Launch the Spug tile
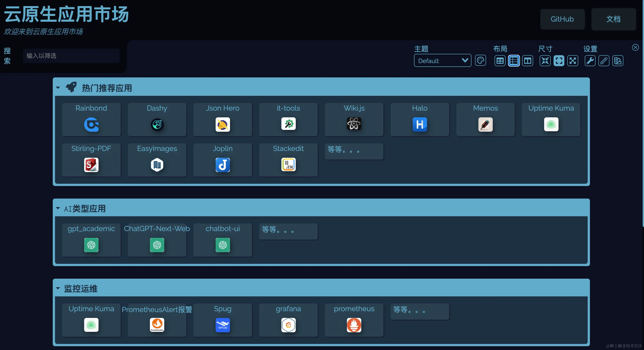The height and width of the screenshot is (350, 644). (x=223, y=320)
